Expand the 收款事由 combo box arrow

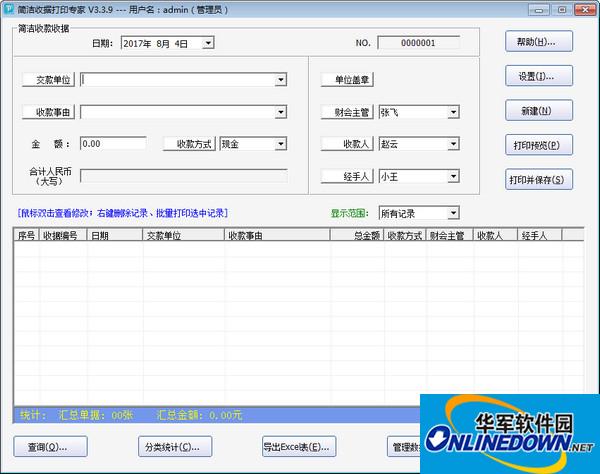[x=281, y=112]
